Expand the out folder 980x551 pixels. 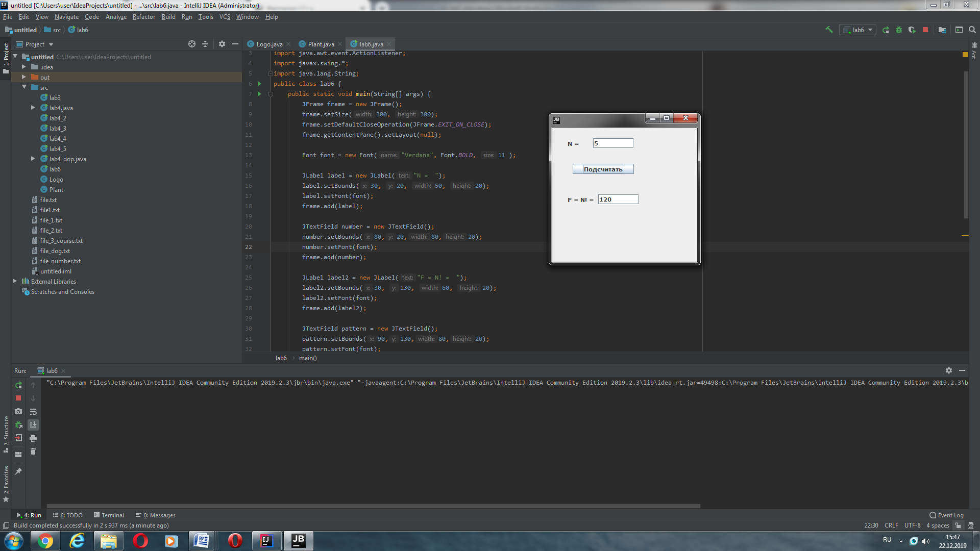pos(23,77)
